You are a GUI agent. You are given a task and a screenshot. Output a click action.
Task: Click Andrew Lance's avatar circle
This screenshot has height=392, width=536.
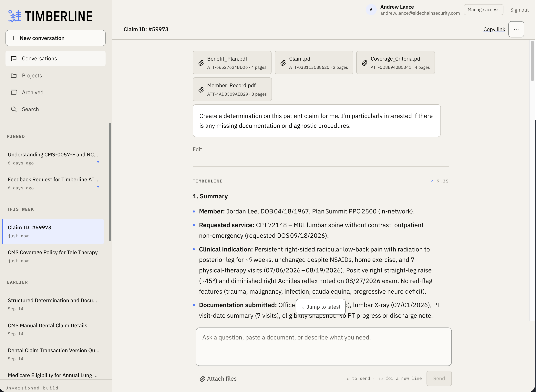click(371, 10)
